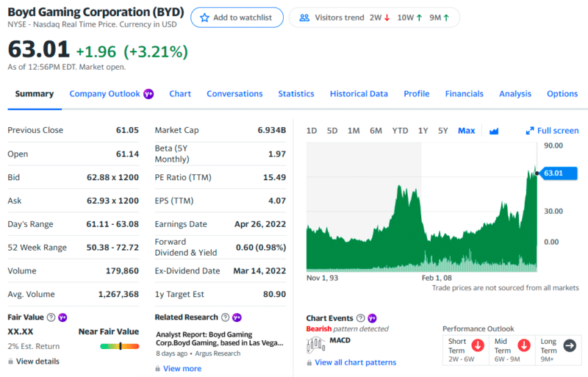The image size is (588, 377).
Task: Click the Mid Term red down arrow icon
Action: click(x=524, y=345)
